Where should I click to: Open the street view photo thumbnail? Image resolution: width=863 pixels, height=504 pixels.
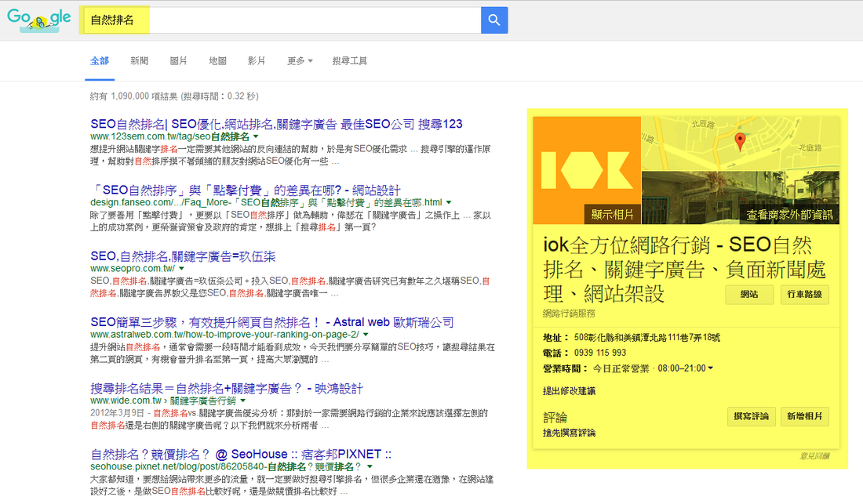coord(741,198)
